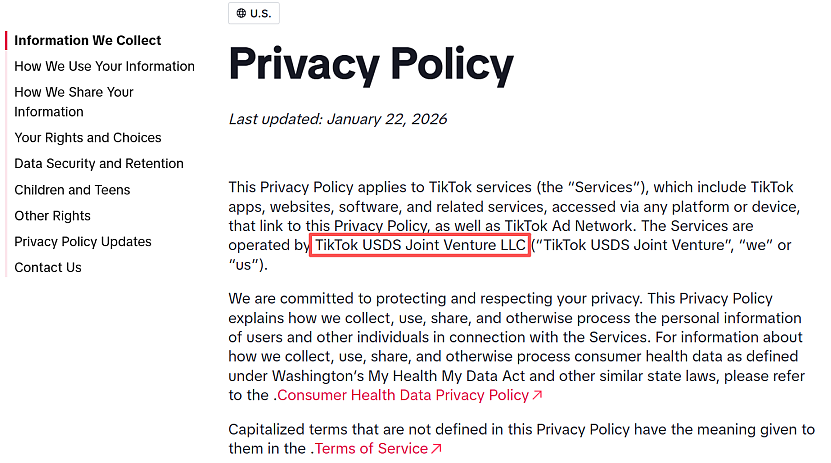This screenshot has width=831, height=463.
Task: Select Your Rights and Choices in sidebar
Action: 87,138
